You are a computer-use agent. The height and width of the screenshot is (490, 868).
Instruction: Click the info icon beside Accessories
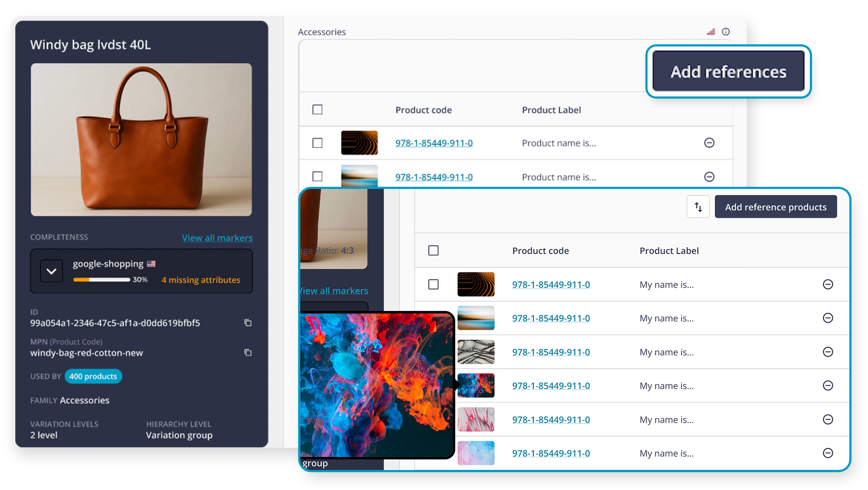pyautogui.click(x=726, y=32)
